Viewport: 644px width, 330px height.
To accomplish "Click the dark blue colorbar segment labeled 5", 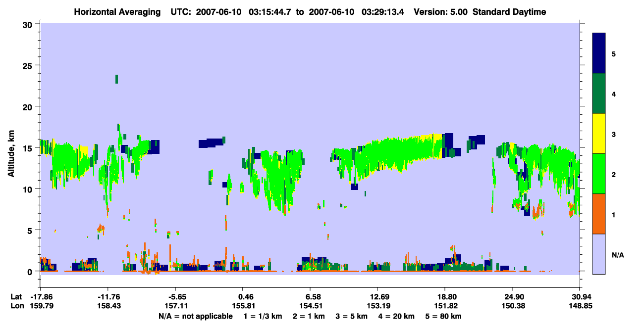I will coord(599,53).
